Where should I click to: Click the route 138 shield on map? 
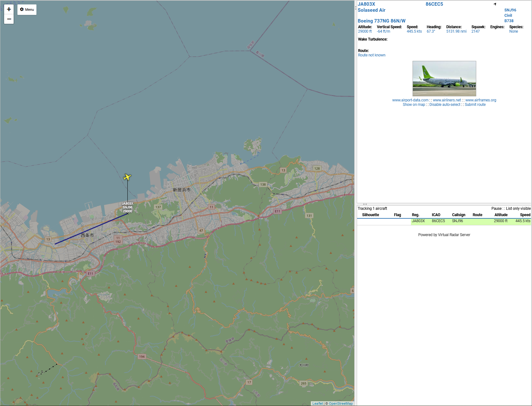tap(263, 184)
